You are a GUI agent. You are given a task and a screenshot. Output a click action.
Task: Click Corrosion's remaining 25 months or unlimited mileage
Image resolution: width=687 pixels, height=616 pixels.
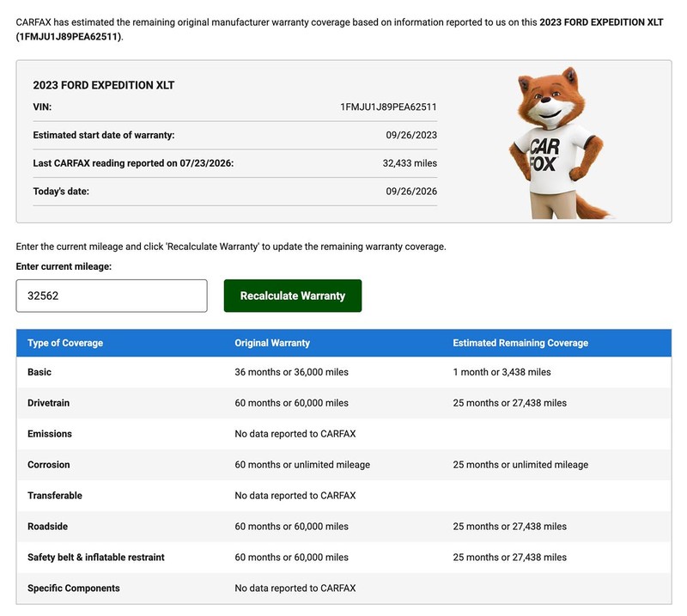point(520,465)
